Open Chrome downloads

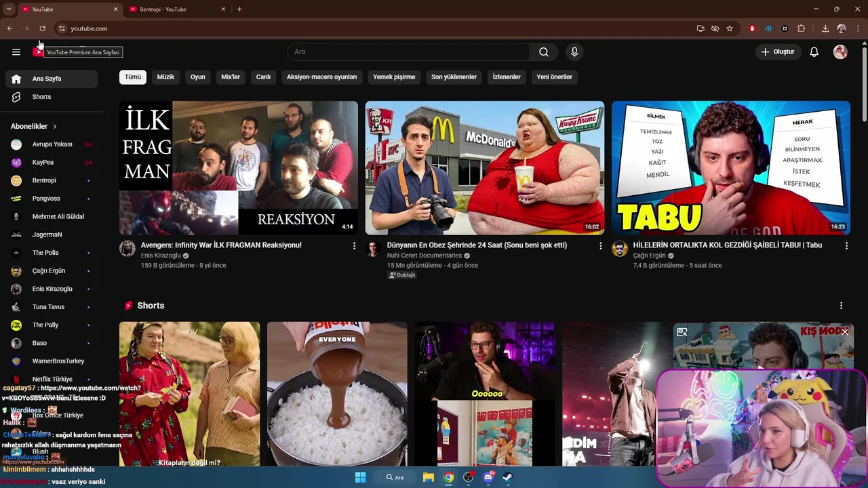825,28
